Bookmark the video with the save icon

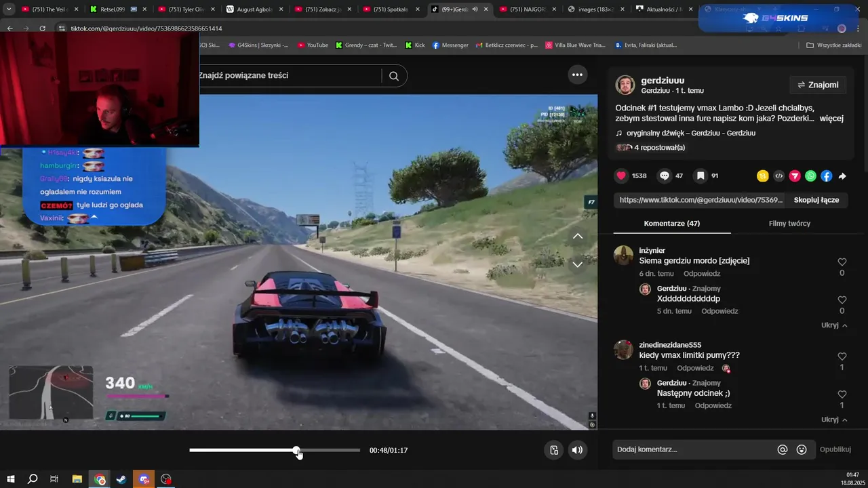701,176
